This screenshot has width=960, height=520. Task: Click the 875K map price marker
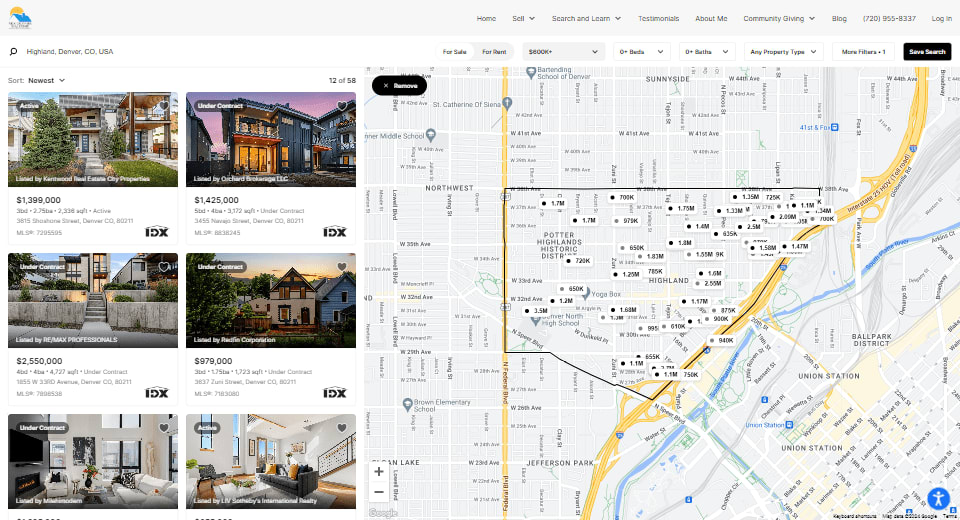coord(724,311)
